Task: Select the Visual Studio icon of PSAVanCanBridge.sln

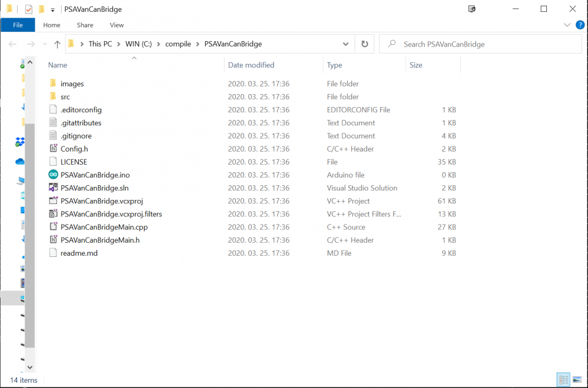Action: coord(54,188)
